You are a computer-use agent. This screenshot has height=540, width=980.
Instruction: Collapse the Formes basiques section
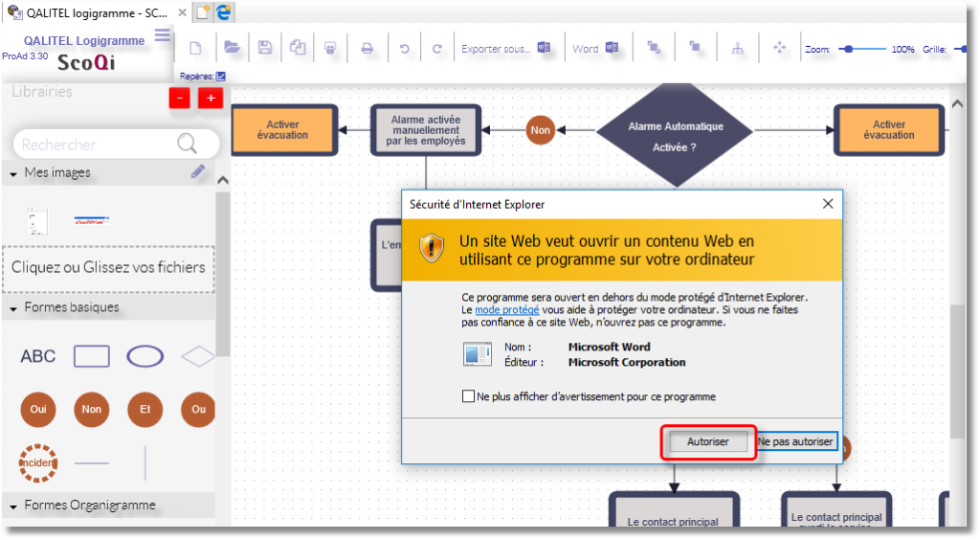13,308
